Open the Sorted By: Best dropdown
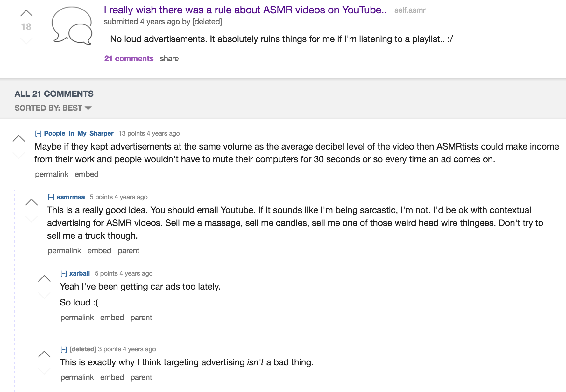Screen dimensions: 566x392 53,108
